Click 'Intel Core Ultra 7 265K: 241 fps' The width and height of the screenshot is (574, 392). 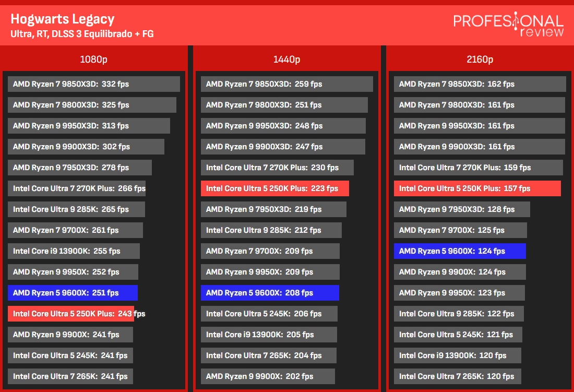[70, 376]
